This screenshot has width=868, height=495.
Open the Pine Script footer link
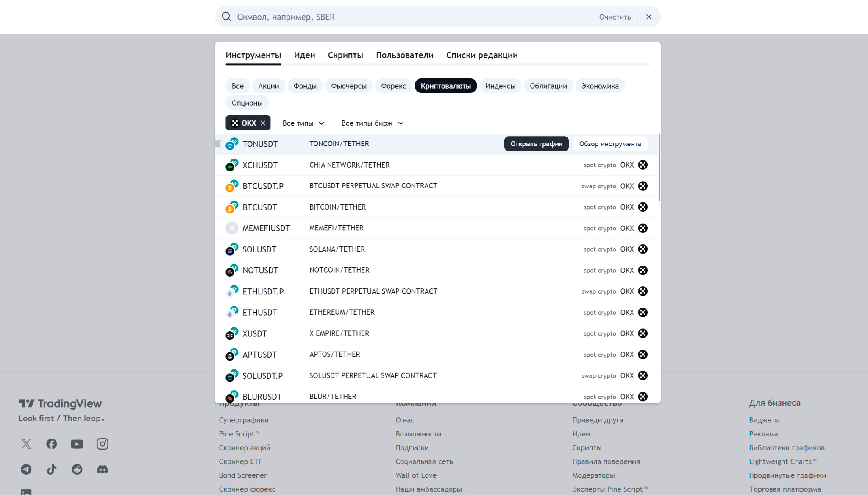[239, 434]
